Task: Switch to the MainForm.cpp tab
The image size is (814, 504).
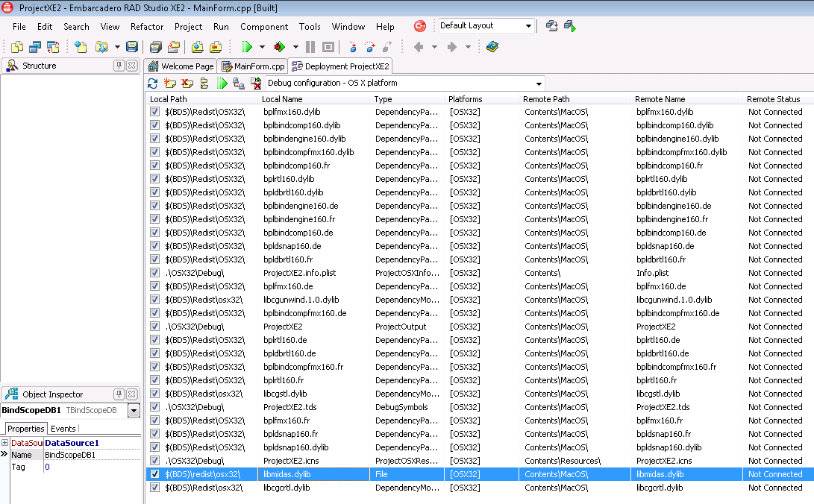Action: click(x=254, y=66)
